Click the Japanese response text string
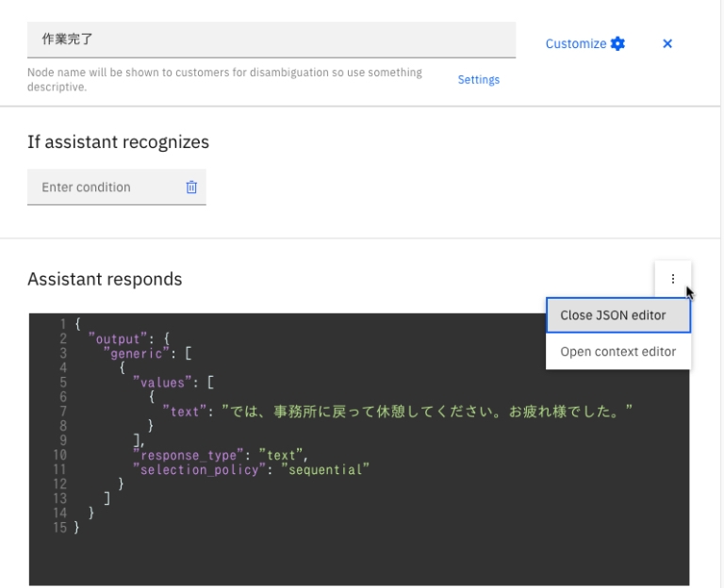Image resolution: width=724 pixels, height=588 pixels. click(426, 411)
